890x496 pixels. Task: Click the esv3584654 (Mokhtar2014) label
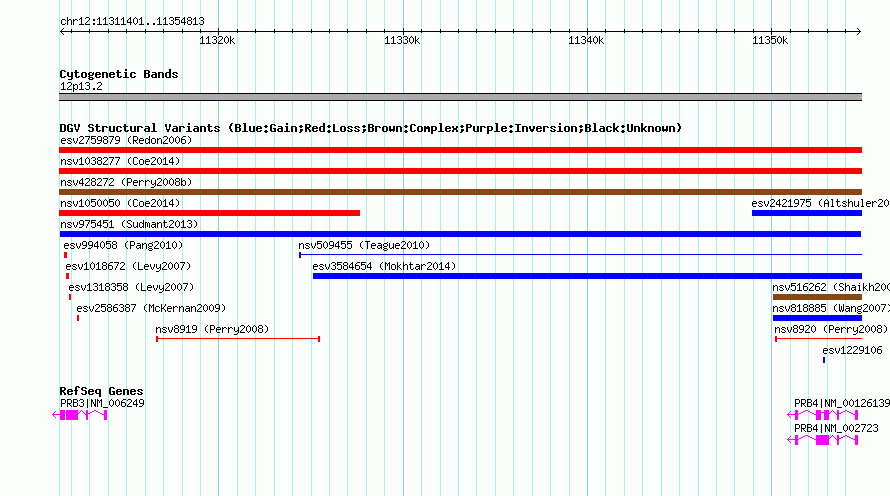[x=384, y=266]
